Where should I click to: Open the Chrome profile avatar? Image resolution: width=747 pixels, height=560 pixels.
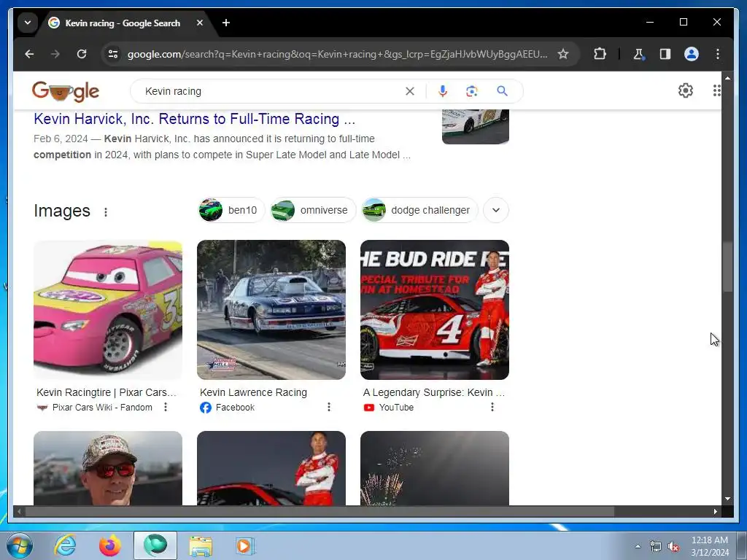[x=692, y=54]
